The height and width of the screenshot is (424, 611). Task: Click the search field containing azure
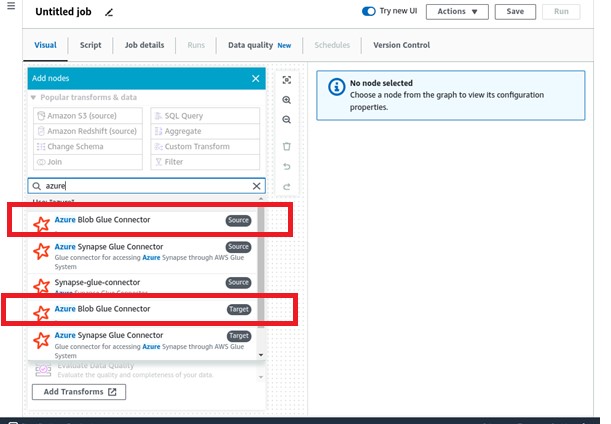tap(146, 186)
